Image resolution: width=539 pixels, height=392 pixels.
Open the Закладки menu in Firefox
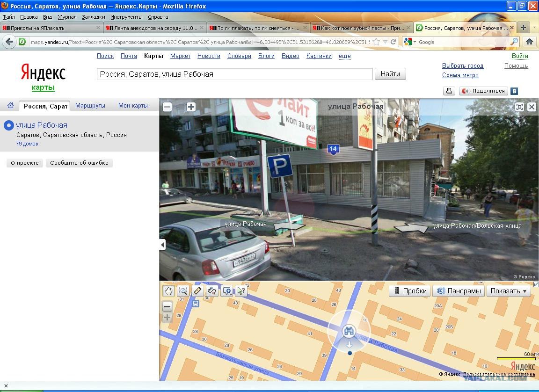pyautogui.click(x=93, y=17)
